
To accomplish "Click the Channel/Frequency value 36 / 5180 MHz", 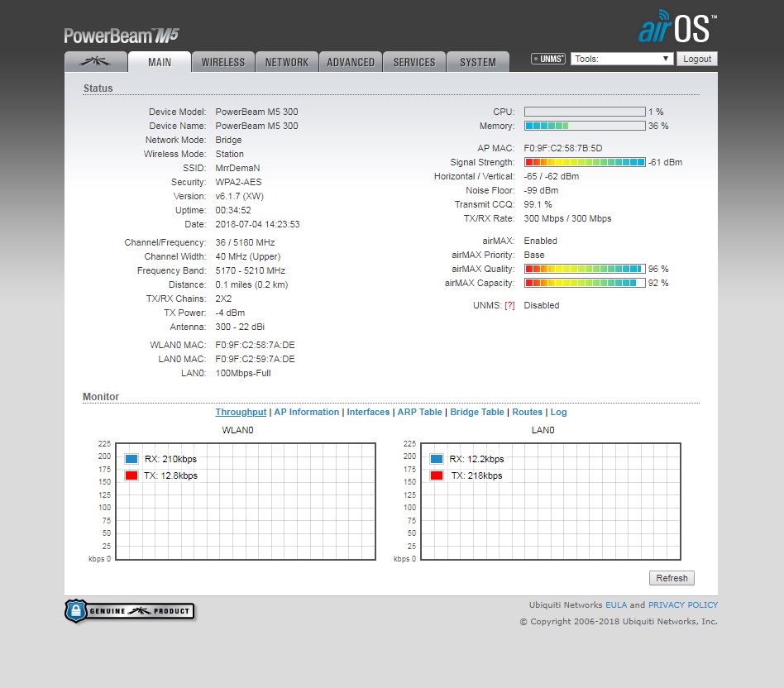I will [x=245, y=242].
